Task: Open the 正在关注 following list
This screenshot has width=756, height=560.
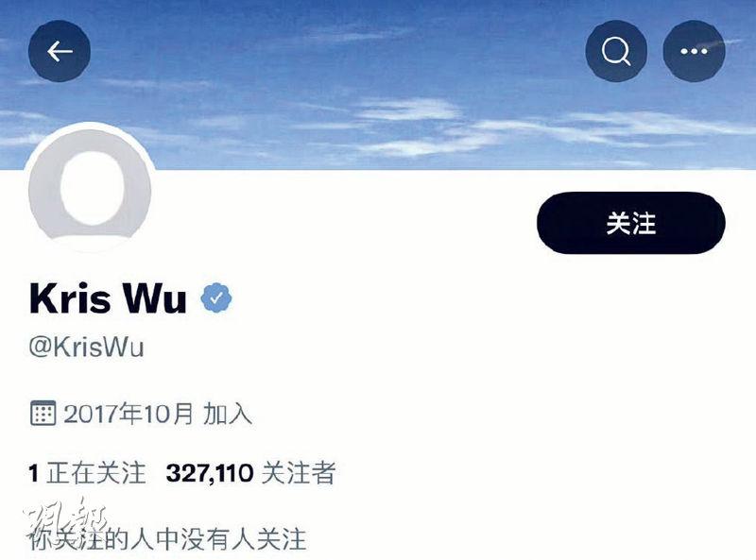Action: point(96,473)
